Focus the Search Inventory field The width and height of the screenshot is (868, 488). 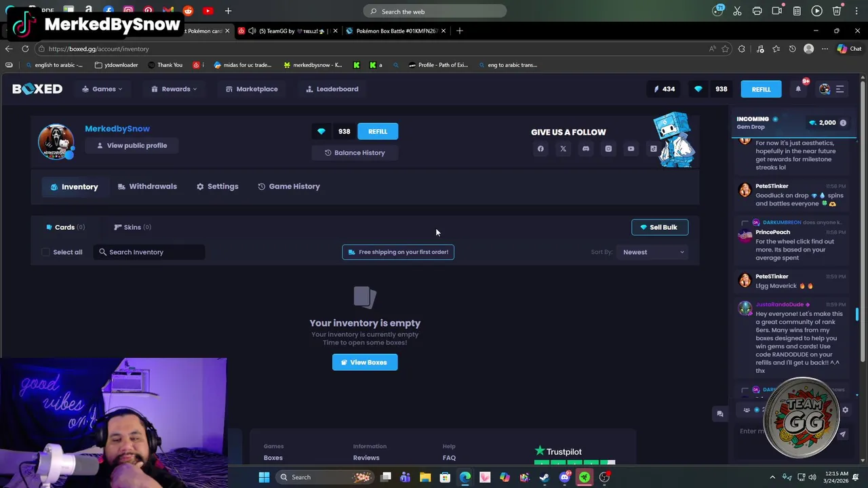(149, 252)
